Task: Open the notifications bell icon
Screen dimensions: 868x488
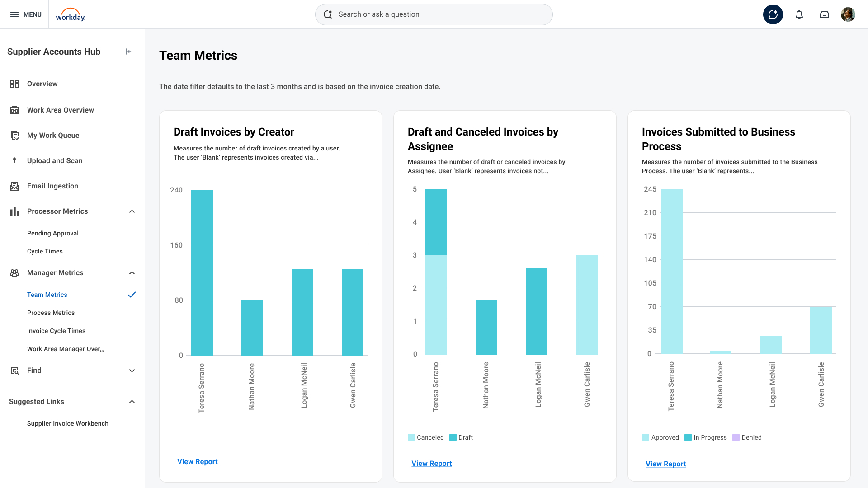Action: [799, 14]
